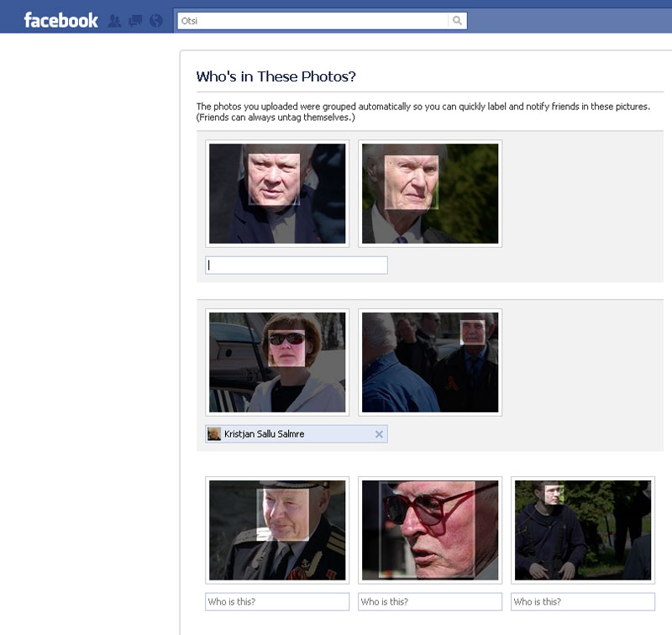Open the photo of woman wearing sunglasses
Screen dimensions: 672x635
[x=277, y=362]
